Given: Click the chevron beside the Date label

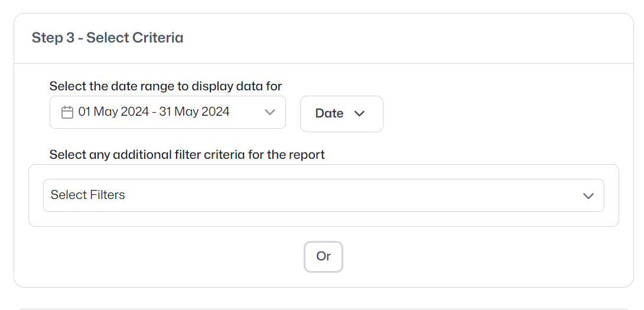Looking at the screenshot, I should 359,114.
